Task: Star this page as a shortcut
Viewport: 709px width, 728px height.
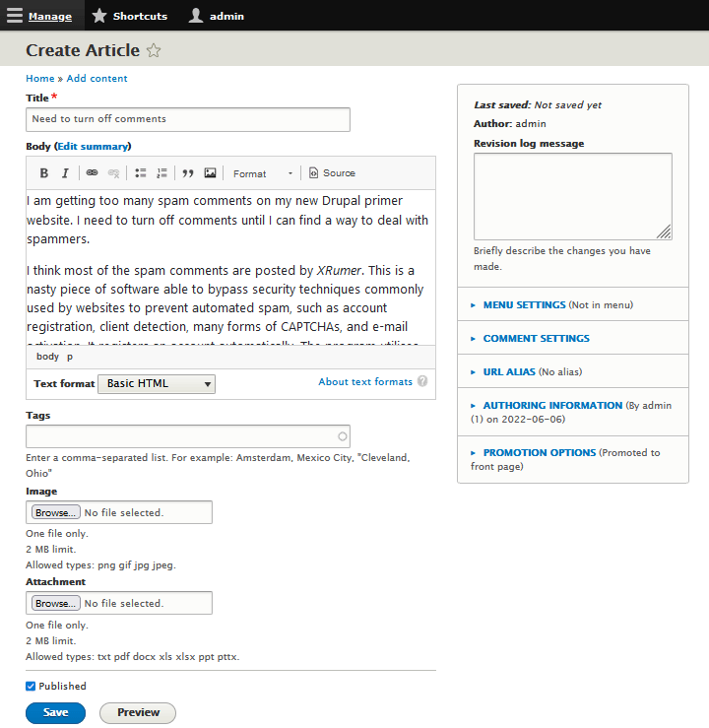Action: point(153,50)
